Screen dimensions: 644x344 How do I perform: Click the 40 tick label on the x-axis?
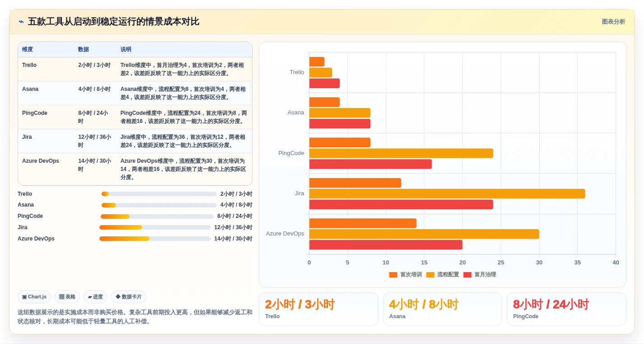(x=616, y=263)
